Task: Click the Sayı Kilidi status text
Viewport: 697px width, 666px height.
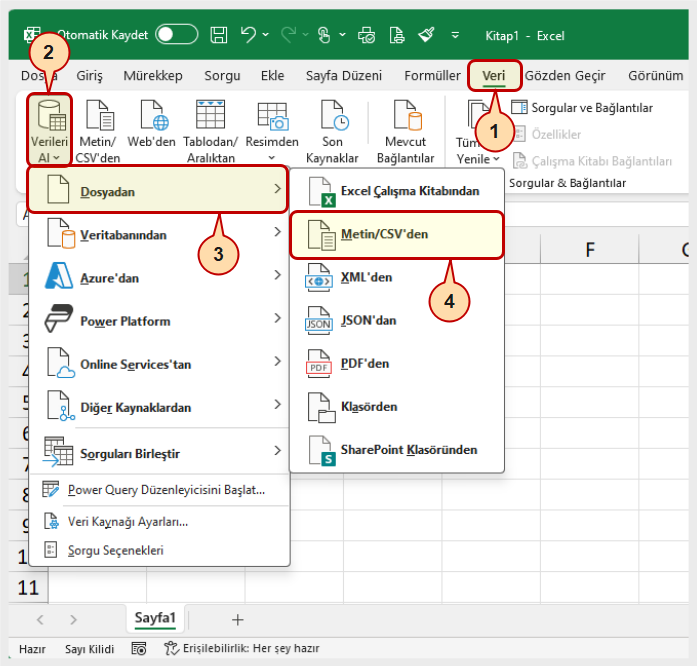Action: (89, 649)
